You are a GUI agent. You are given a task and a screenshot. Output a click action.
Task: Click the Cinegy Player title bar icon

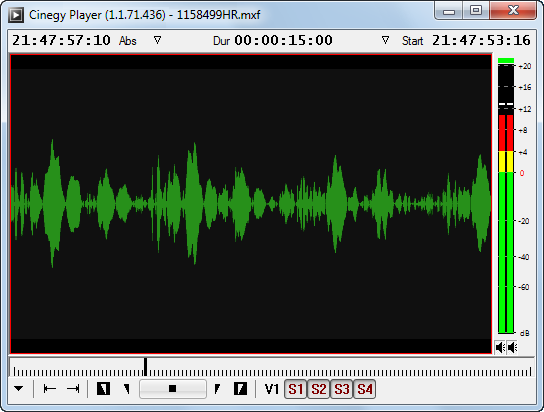pyautogui.click(x=16, y=15)
